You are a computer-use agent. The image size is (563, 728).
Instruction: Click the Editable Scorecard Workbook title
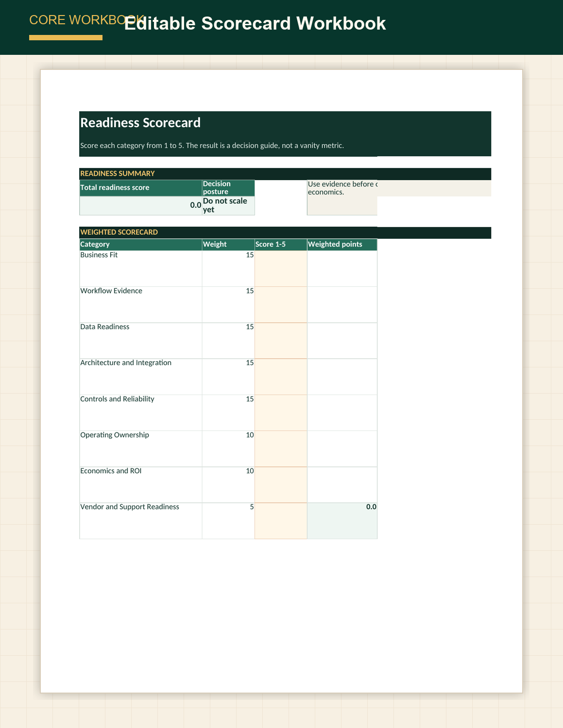[x=255, y=23]
